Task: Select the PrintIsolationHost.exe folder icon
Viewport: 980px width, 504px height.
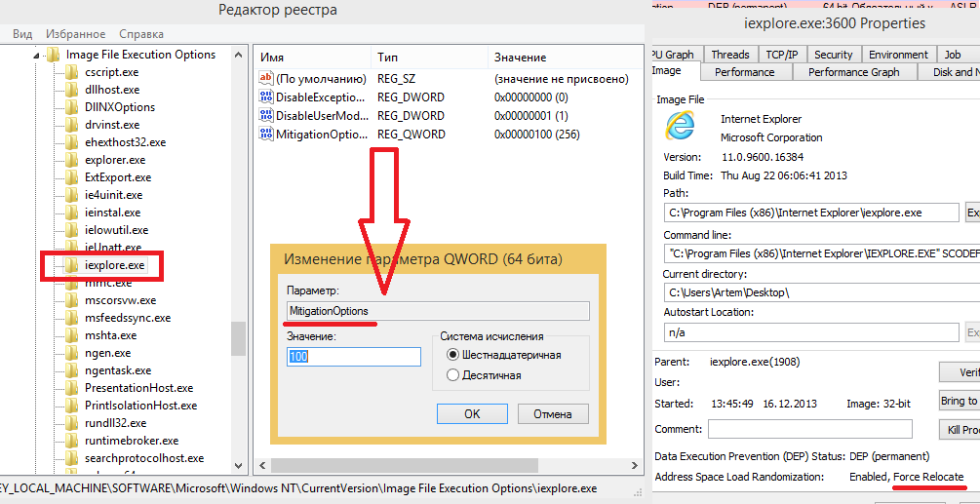Action: pyautogui.click(x=72, y=405)
